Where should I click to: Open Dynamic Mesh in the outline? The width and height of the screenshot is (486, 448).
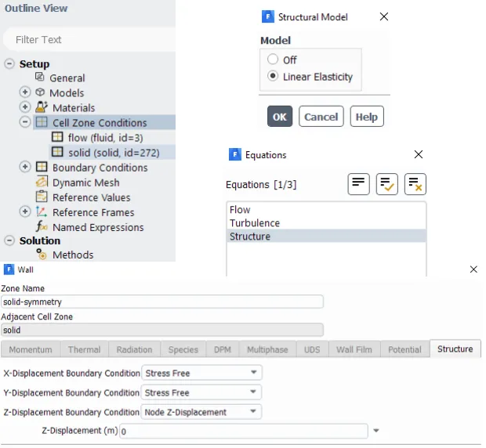(x=86, y=182)
